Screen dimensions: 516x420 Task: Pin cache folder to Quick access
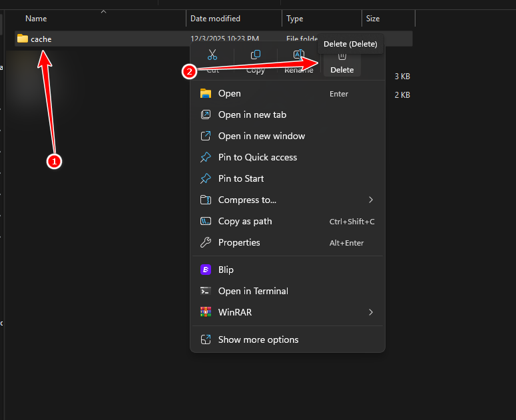click(257, 157)
